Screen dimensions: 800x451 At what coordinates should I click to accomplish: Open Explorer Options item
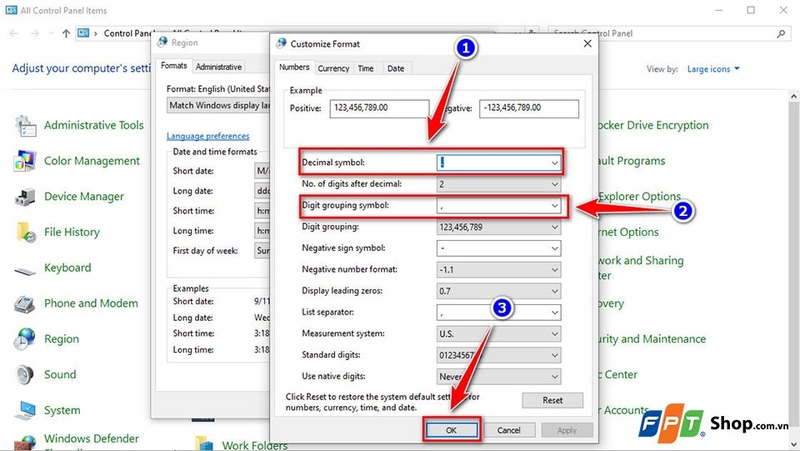[x=640, y=197]
